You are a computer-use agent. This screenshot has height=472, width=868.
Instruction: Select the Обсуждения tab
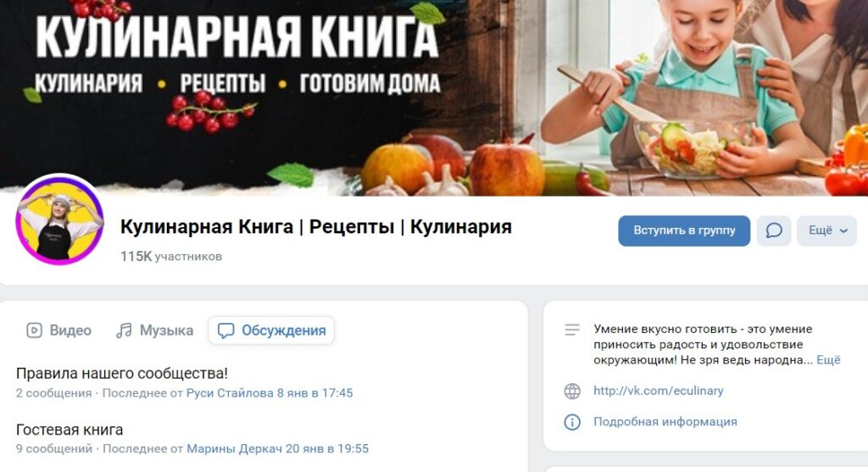[x=271, y=330]
